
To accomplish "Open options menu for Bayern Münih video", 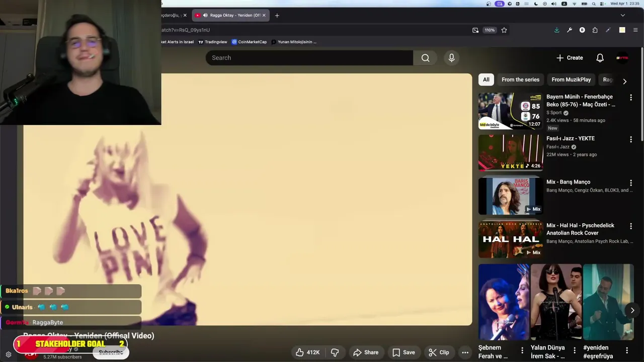I will click(x=630, y=98).
